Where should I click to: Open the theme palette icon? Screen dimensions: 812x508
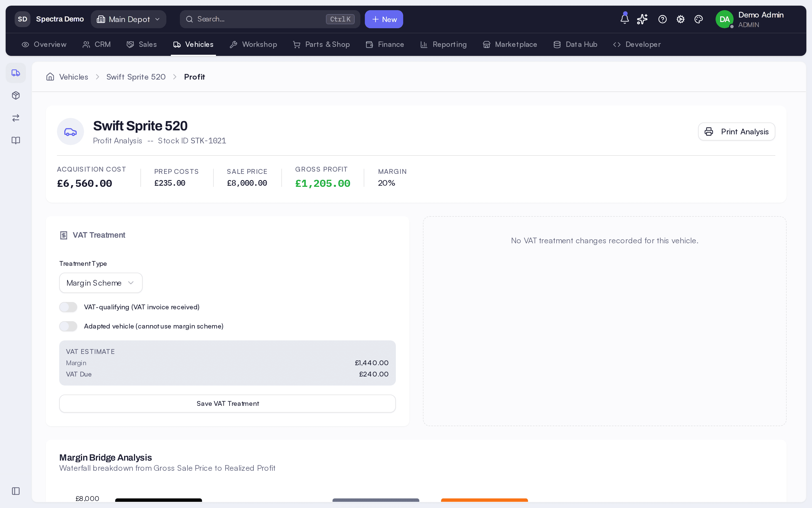(699, 19)
